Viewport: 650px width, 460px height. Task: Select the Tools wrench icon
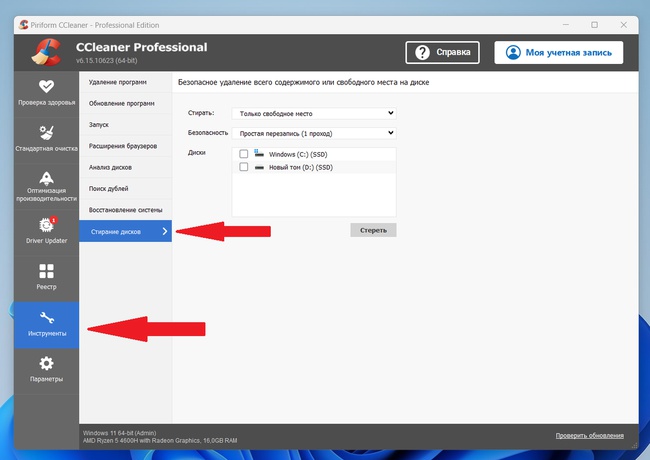(x=46, y=318)
